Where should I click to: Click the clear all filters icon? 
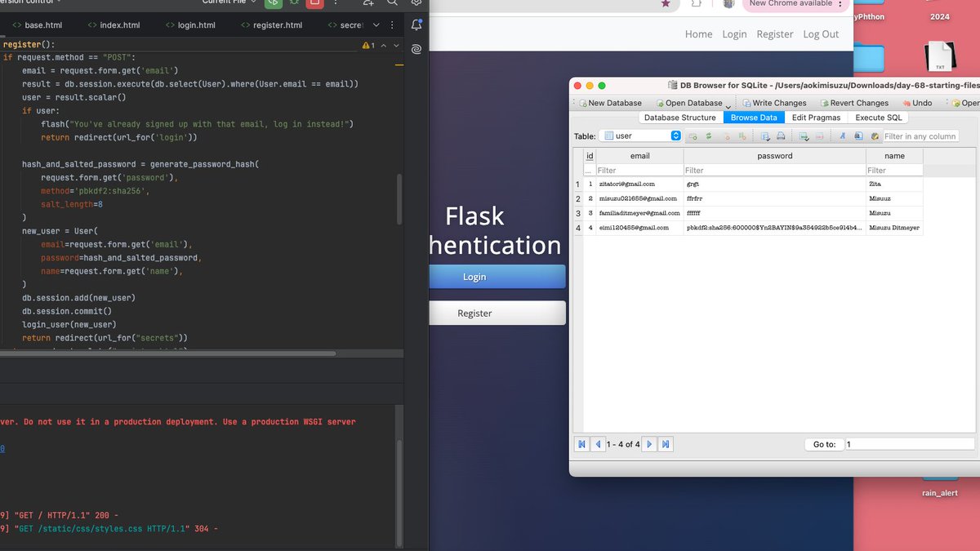pos(726,136)
